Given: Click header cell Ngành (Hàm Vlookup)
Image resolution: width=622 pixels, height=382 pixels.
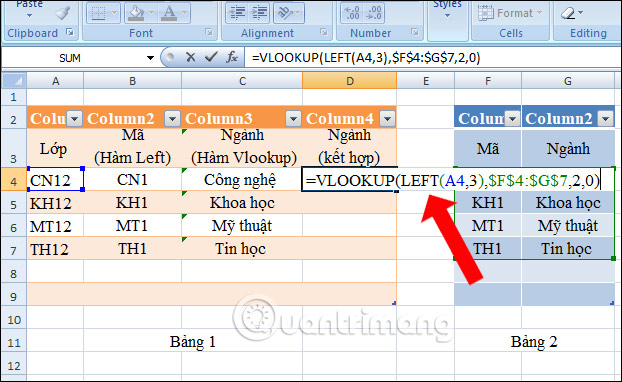Looking at the screenshot, I should pos(242,147).
